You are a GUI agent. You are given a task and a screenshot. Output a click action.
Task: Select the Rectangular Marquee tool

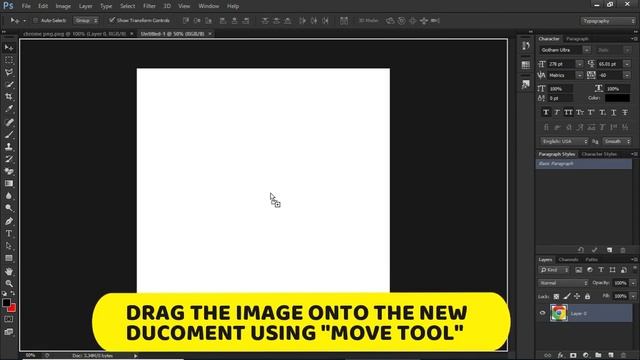(x=9, y=60)
